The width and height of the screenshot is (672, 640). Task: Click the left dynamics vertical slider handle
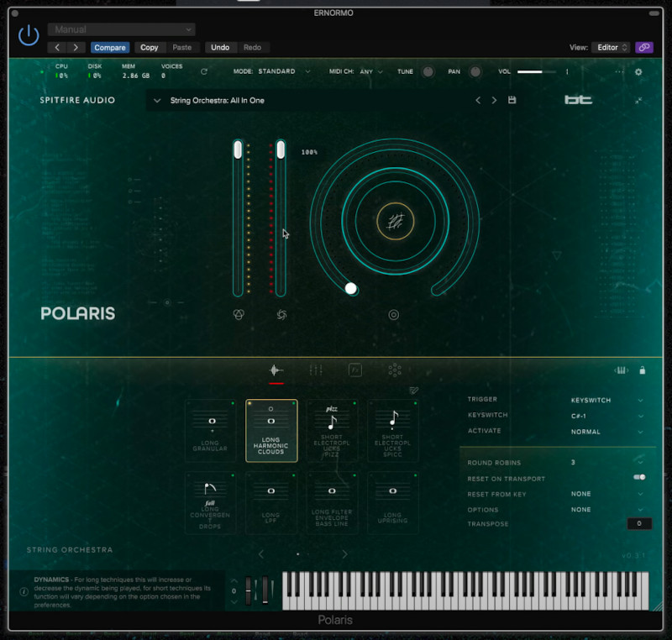pyautogui.click(x=238, y=150)
